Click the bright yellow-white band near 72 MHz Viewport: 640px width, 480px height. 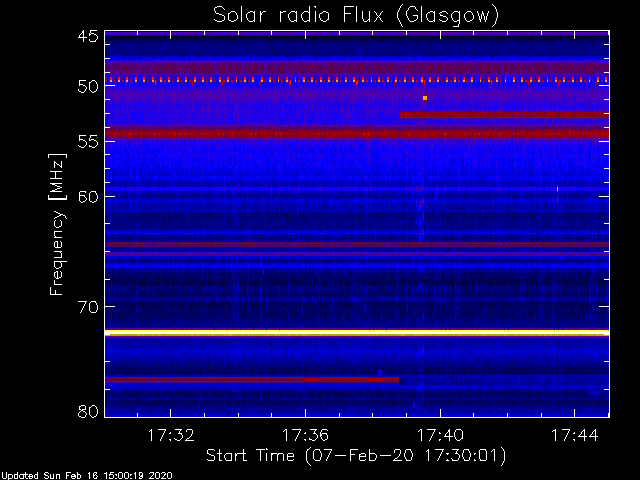357,333
